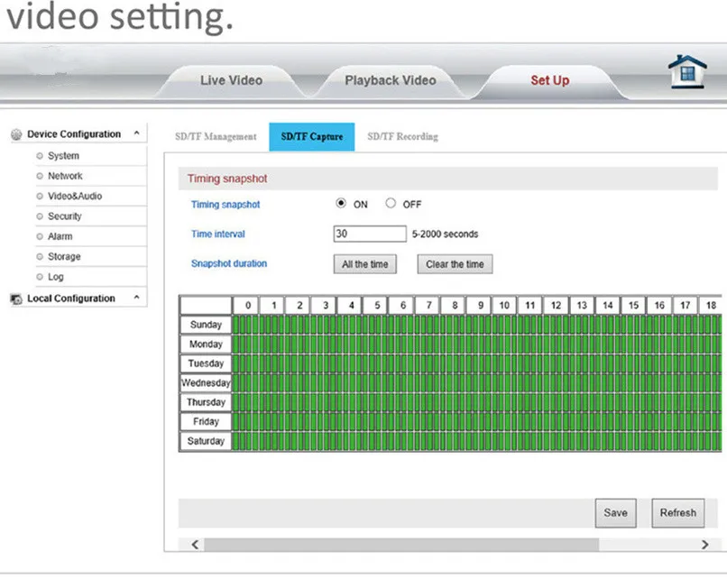Click the Local Configuration icon

click(16, 299)
